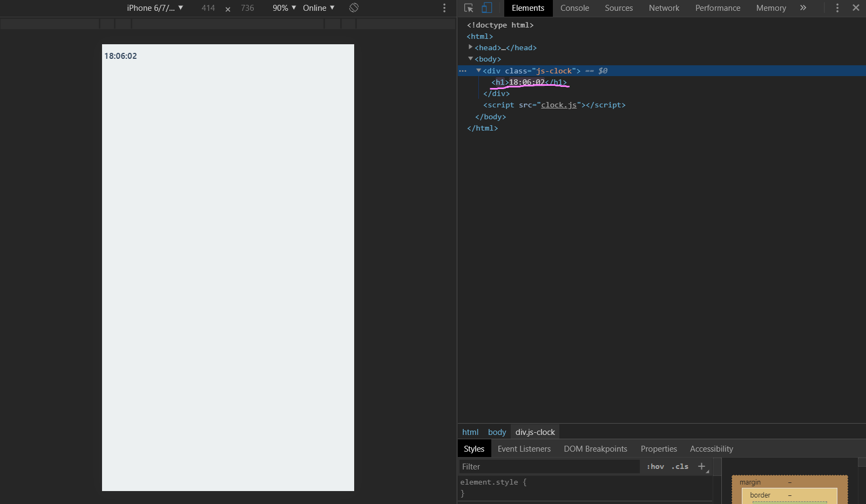Add a new style rule plus icon
The height and width of the screenshot is (504, 866).
(701, 466)
